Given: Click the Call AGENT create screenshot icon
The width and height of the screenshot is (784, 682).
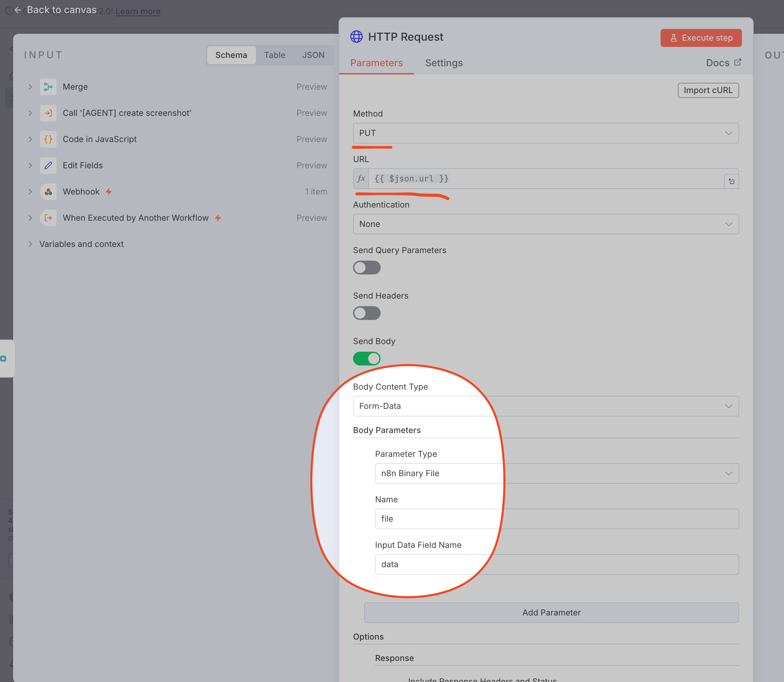Looking at the screenshot, I should pos(48,113).
